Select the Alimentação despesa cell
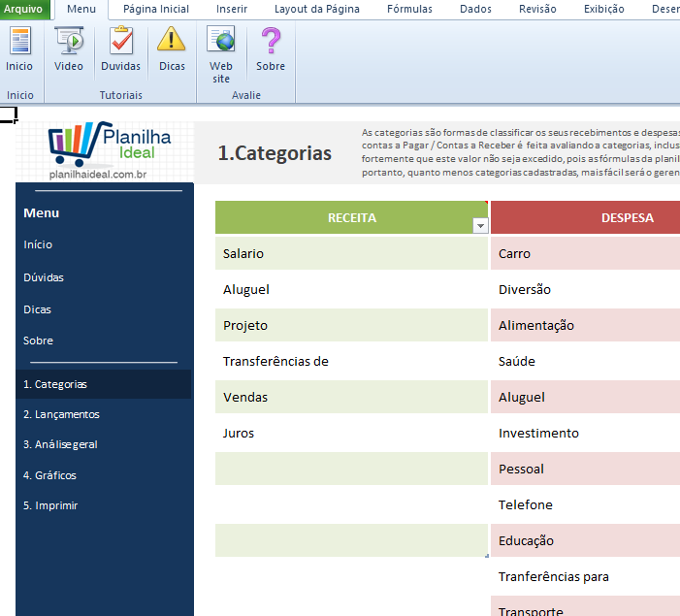The image size is (680, 616). (586, 325)
